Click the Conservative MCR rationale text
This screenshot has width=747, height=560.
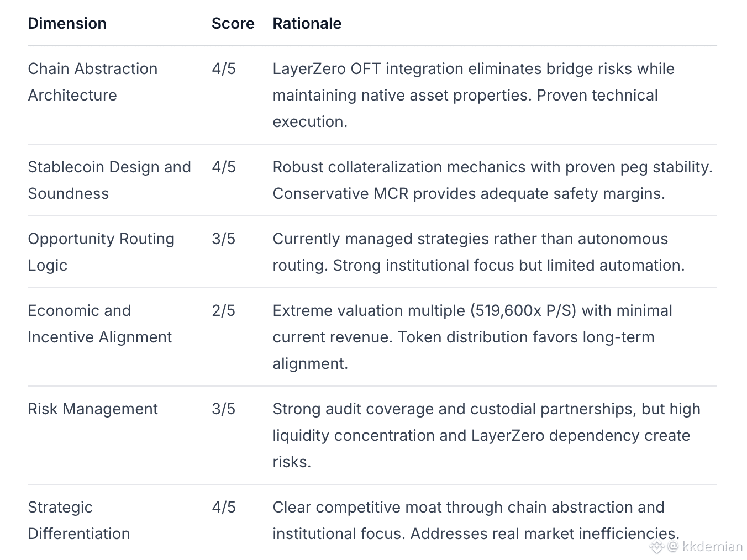(469, 193)
